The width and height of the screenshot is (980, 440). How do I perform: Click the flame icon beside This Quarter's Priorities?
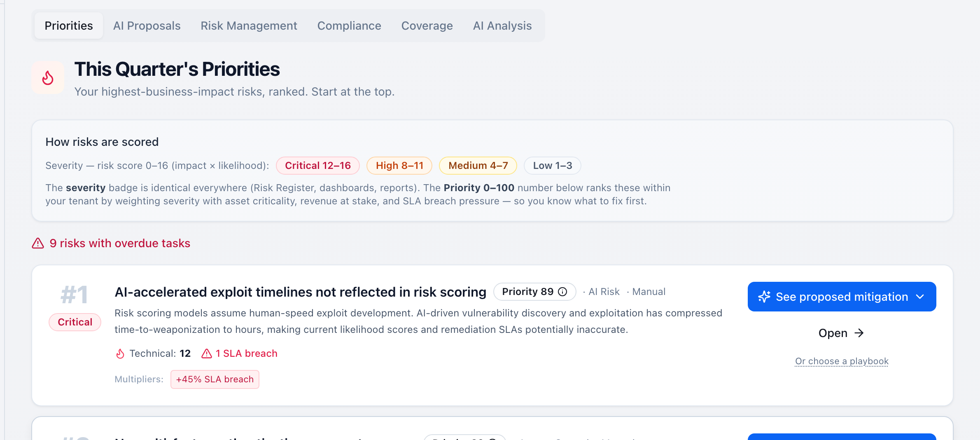tap(48, 77)
